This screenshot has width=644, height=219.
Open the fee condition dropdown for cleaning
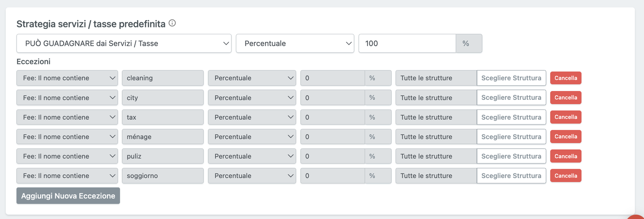(67, 78)
